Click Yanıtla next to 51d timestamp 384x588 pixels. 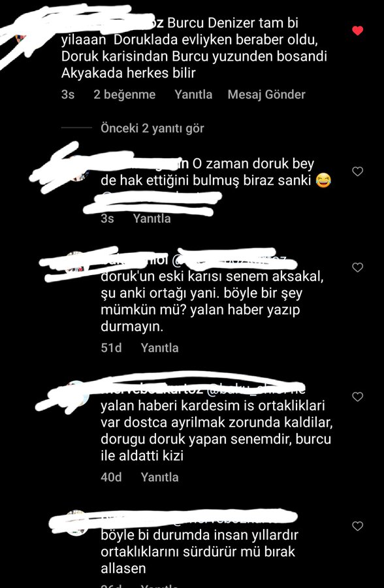click(x=160, y=348)
